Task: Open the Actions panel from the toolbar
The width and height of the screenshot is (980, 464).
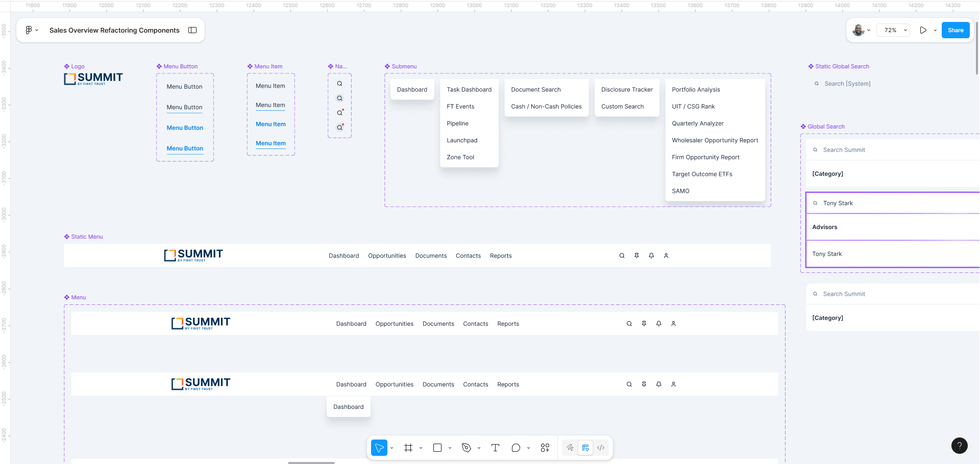Action: pos(545,448)
